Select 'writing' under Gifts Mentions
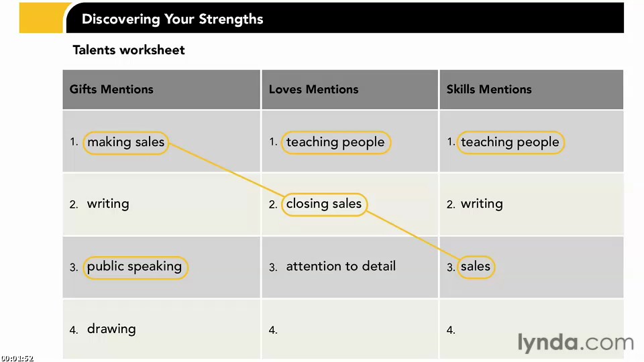The image size is (644, 362). (108, 204)
